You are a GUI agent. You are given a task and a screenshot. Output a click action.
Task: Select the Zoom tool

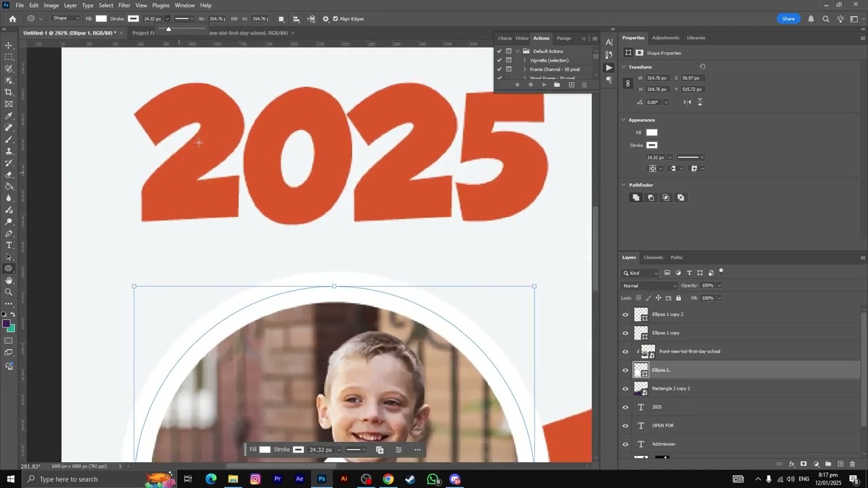[x=9, y=292]
